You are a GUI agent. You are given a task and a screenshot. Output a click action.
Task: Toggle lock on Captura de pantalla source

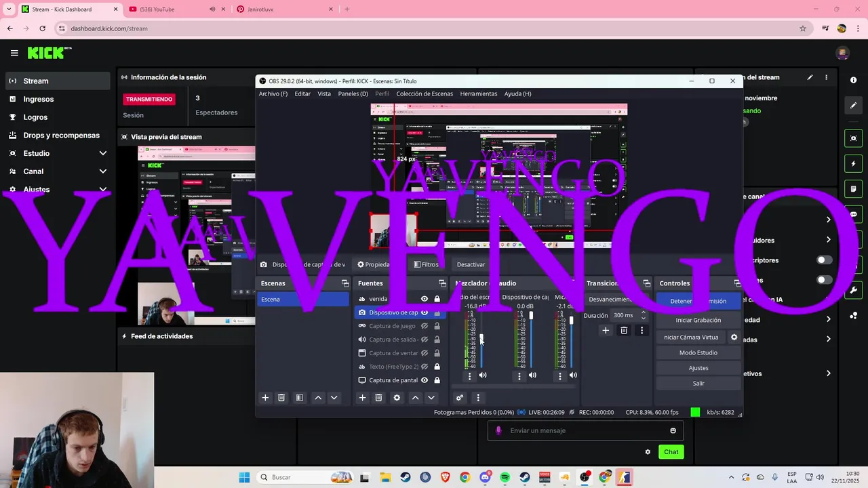click(x=437, y=380)
